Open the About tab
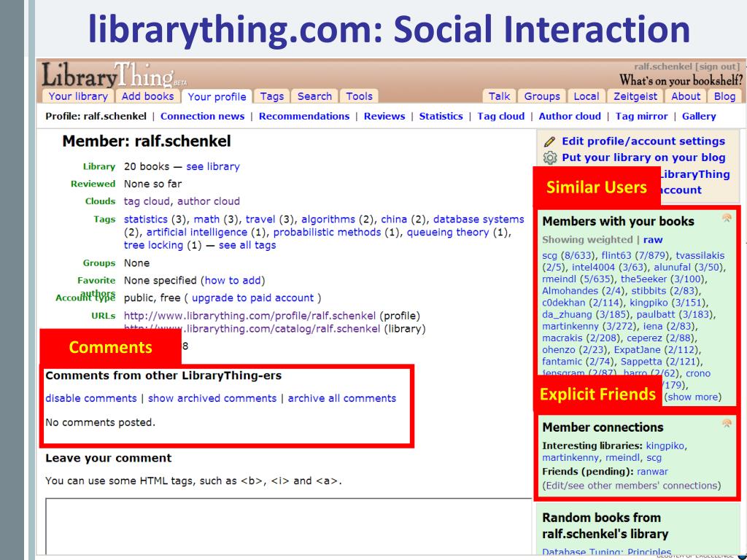 tap(686, 96)
